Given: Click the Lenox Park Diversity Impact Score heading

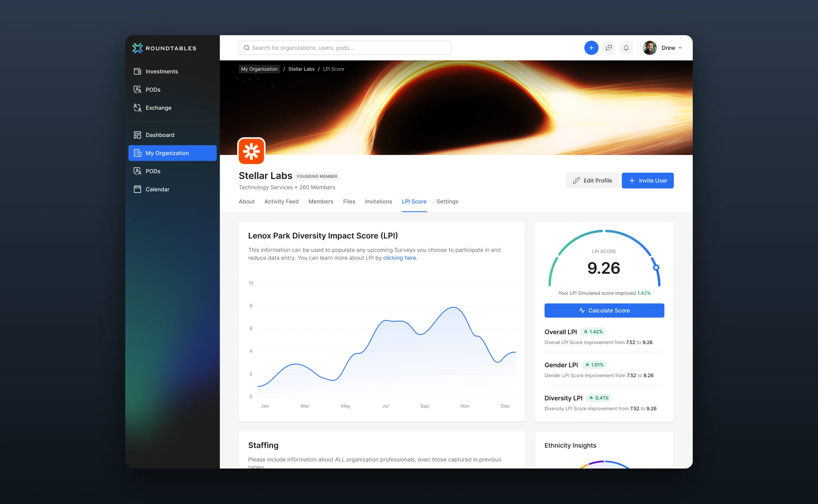Looking at the screenshot, I should 323,236.
